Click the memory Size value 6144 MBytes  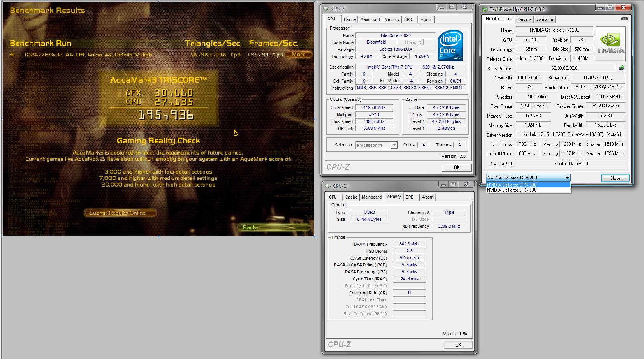pyautogui.click(x=369, y=219)
